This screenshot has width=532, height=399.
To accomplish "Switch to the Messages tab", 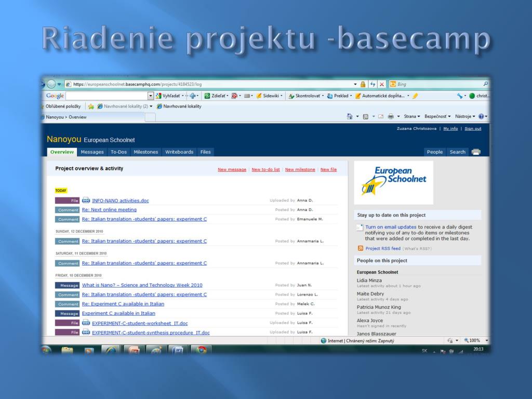I will 92,152.
